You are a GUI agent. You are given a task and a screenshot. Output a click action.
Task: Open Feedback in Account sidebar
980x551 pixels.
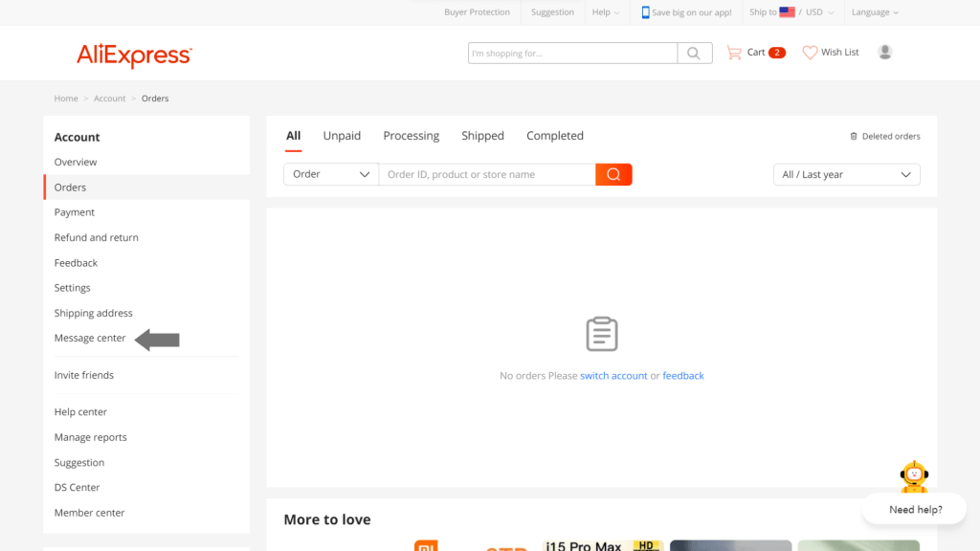(x=76, y=263)
